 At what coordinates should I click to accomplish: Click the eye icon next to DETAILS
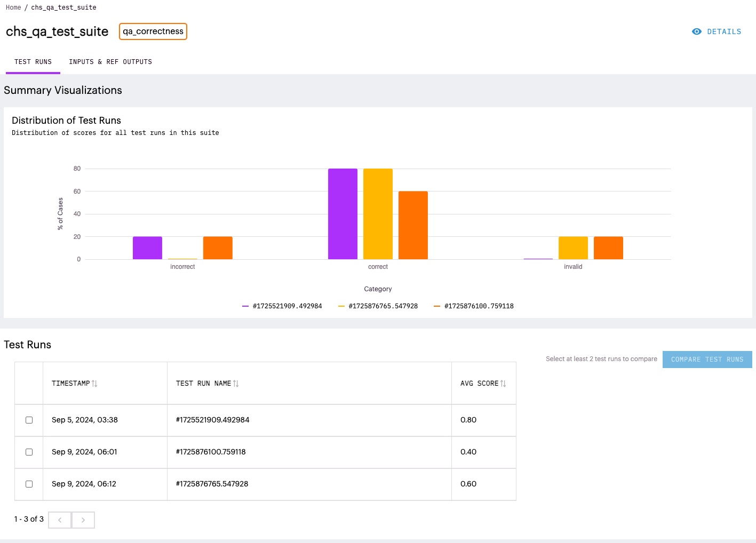click(x=696, y=31)
